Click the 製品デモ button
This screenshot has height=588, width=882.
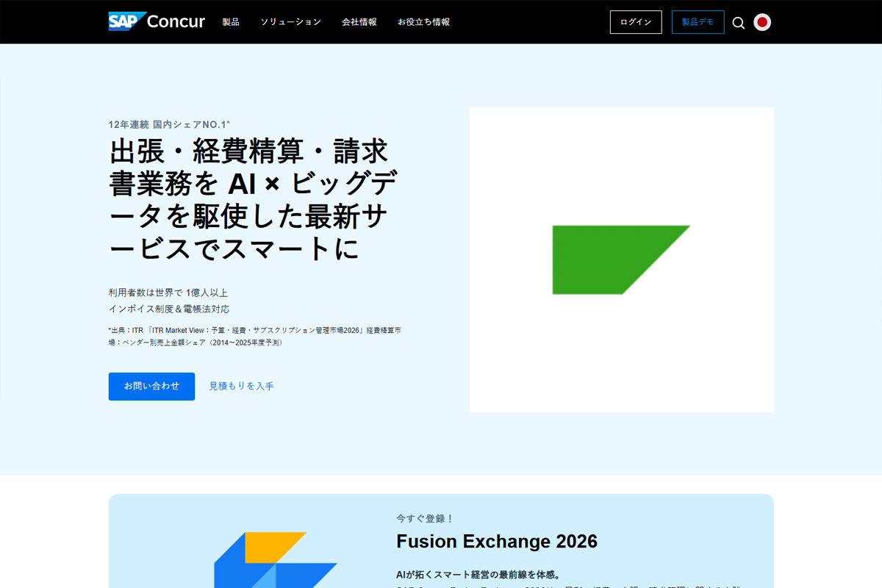tap(698, 22)
